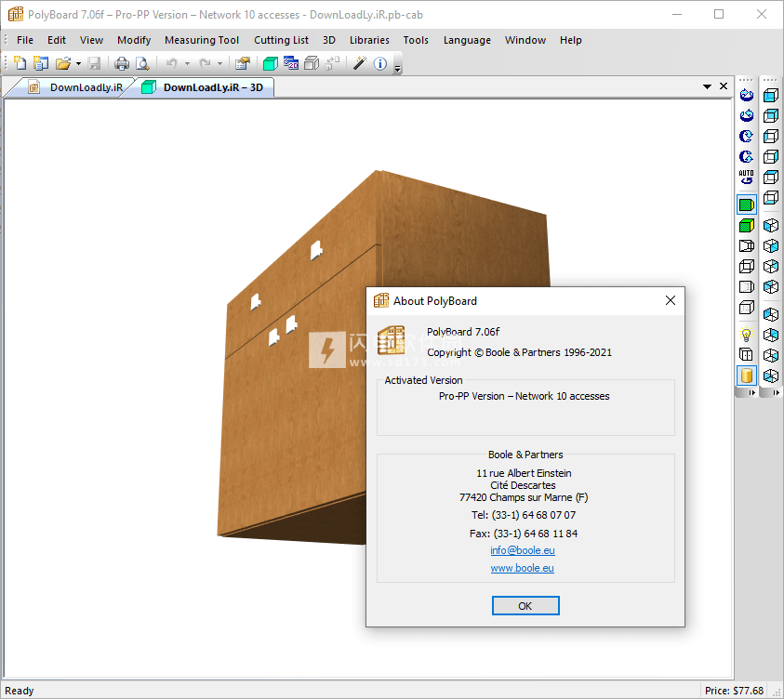Screen dimensions: 784x699
Task: Click the Price: $77.68 status text
Action: pos(734,691)
